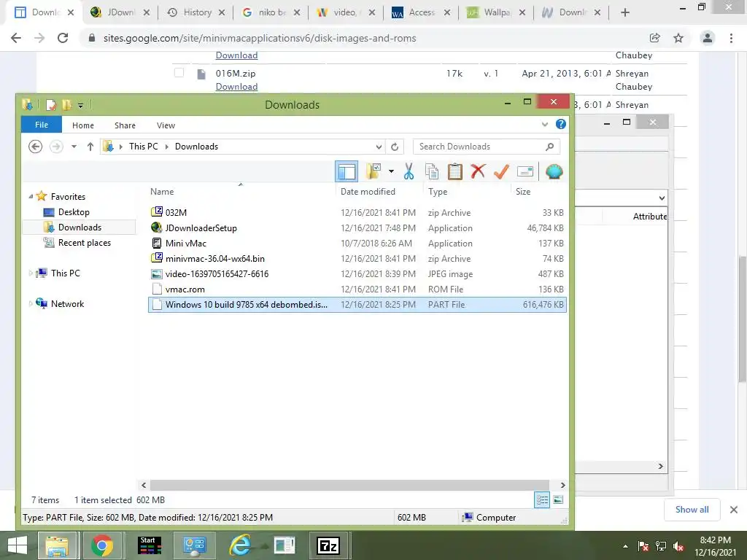
Task: Select Downloads breadcrumb in address bar
Action: (196, 147)
